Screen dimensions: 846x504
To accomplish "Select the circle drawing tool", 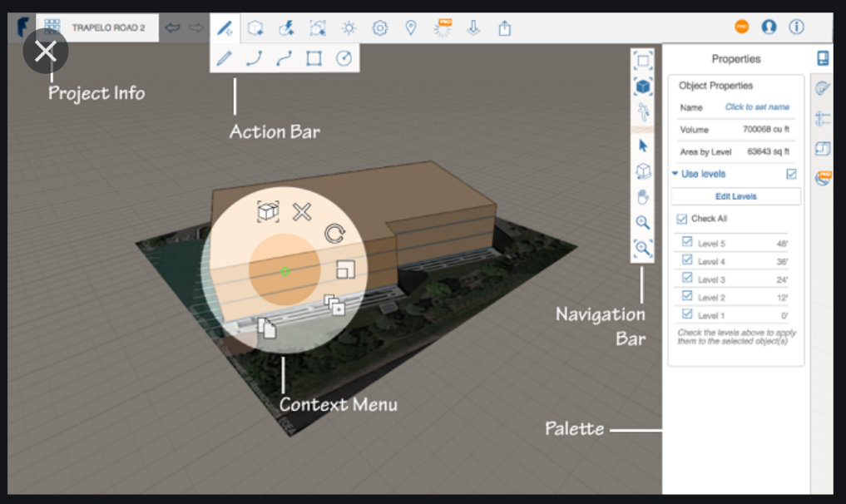I will pos(344,57).
